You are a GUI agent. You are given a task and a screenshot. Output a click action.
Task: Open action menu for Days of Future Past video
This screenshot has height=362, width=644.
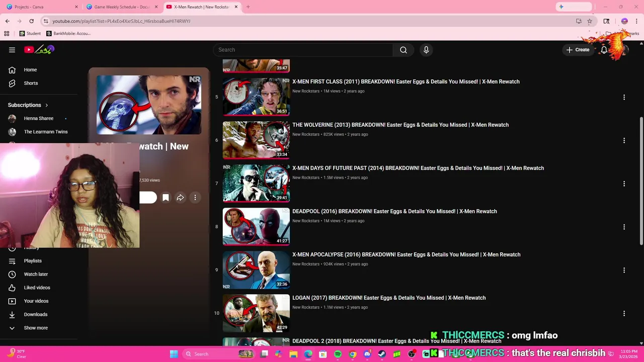tap(624, 184)
